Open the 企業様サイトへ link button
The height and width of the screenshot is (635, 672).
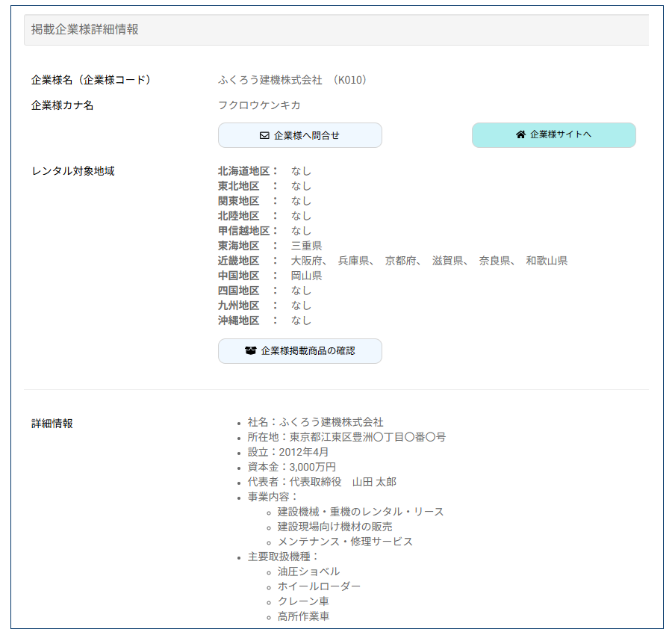tap(553, 135)
